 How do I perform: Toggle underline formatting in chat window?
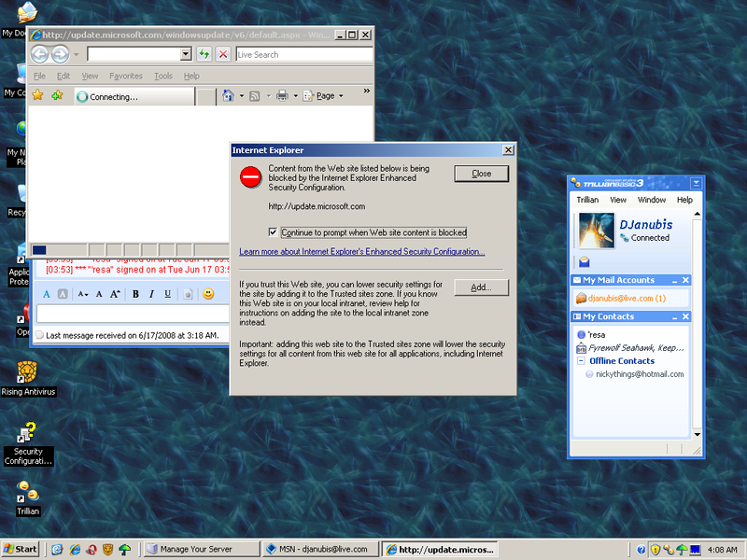pyautogui.click(x=168, y=294)
